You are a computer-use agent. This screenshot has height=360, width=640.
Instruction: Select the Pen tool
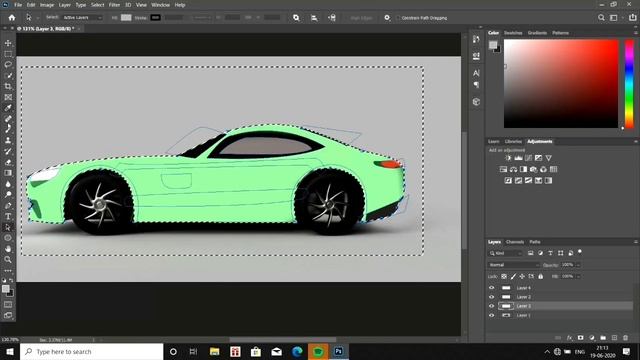[x=8, y=205]
